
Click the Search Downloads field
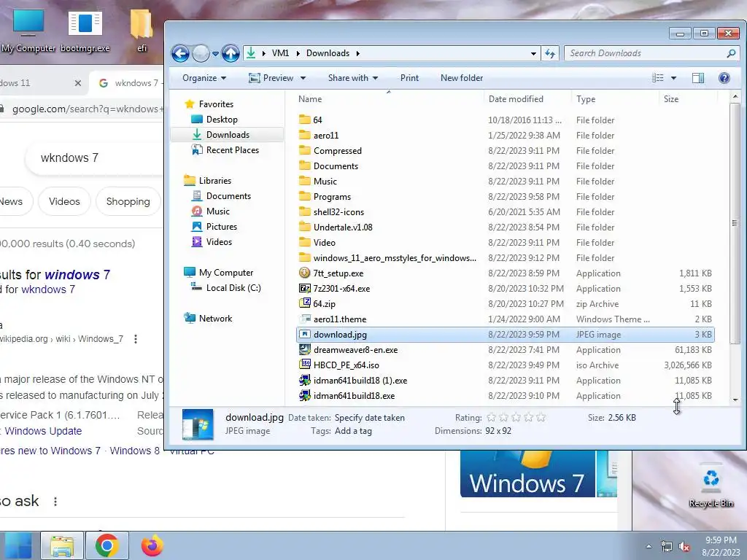point(646,53)
